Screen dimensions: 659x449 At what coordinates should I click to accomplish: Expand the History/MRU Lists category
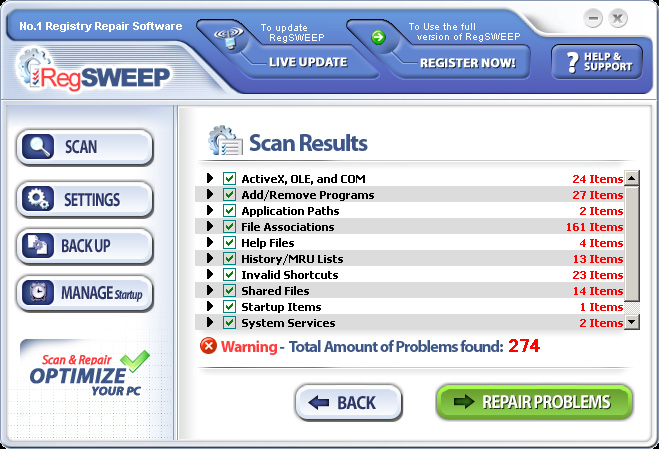(x=210, y=258)
